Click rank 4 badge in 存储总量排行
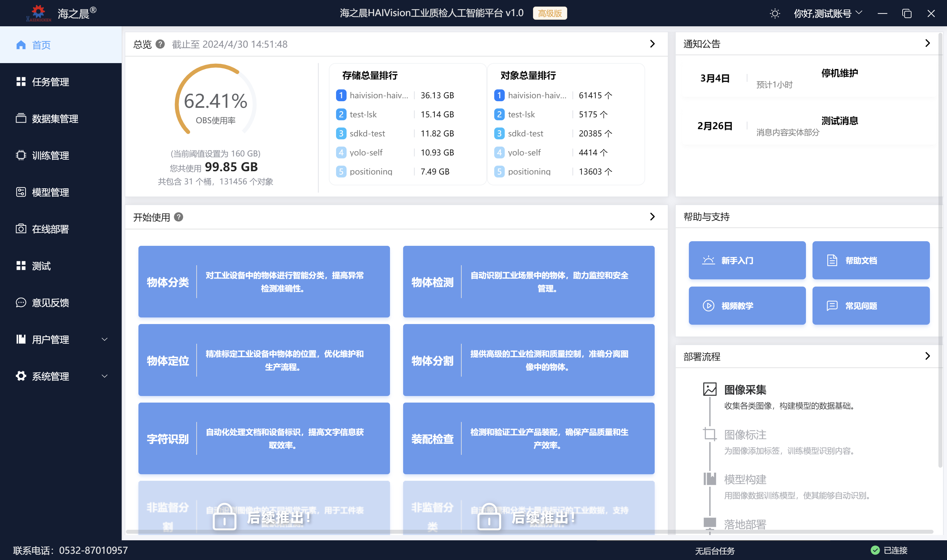947x560 pixels. [x=341, y=152]
